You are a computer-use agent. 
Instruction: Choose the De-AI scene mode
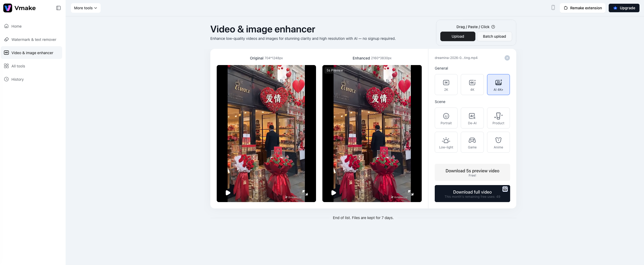point(472,118)
